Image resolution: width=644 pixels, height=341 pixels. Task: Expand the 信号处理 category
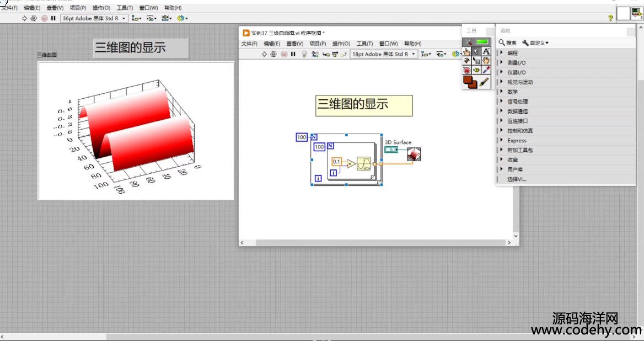566,102
